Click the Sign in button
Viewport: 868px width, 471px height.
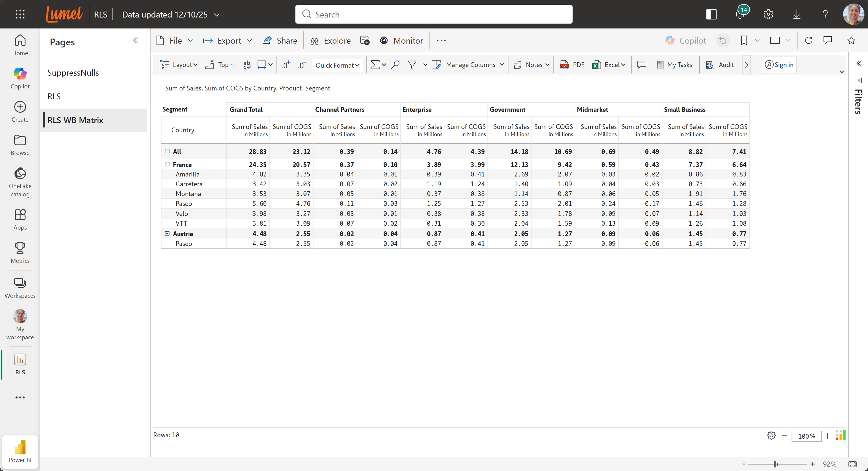coord(779,65)
